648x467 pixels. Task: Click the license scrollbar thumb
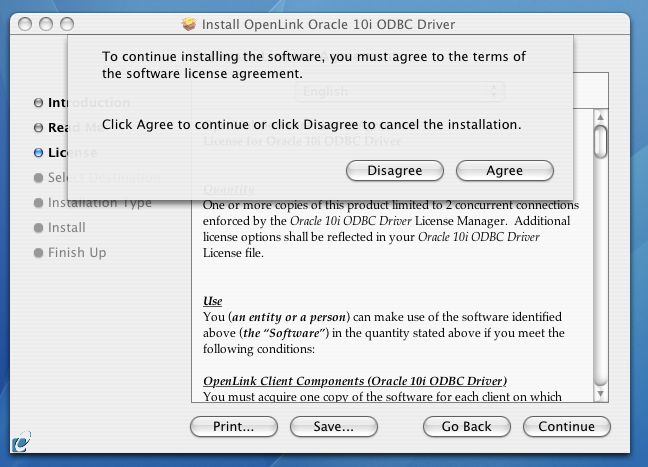(x=600, y=142)
